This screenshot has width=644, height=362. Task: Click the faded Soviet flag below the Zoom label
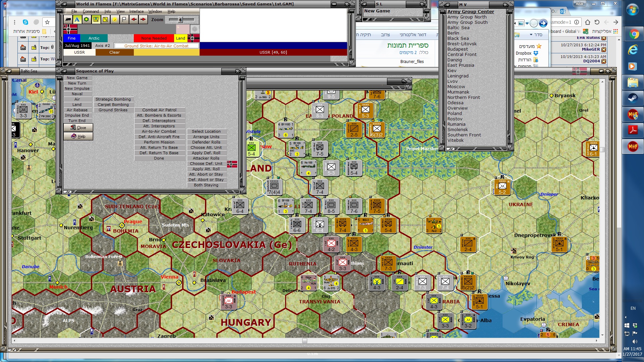tap(183, 29)
